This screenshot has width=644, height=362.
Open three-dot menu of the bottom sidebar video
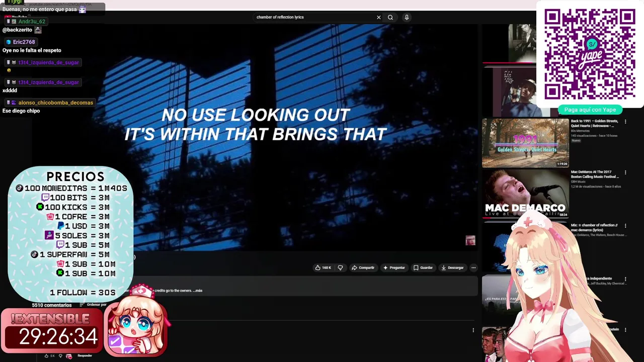(625, 330)
